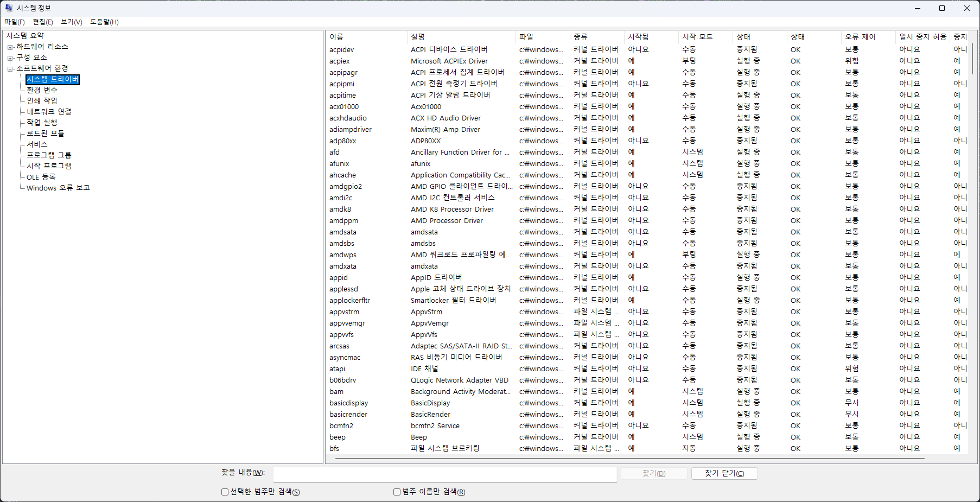Select 네트워크 연결 tree item
This screenshot has width=980, height=502.
pos(49,112)
